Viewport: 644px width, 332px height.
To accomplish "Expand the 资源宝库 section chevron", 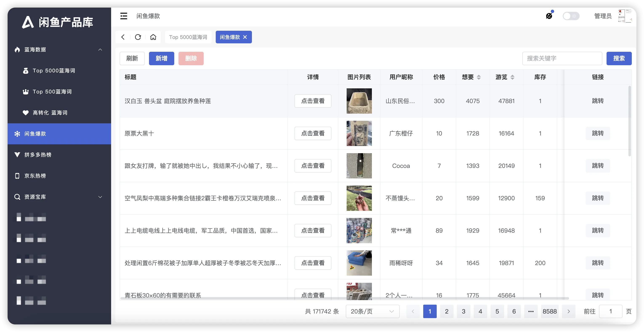I will (x=100, y=197).
